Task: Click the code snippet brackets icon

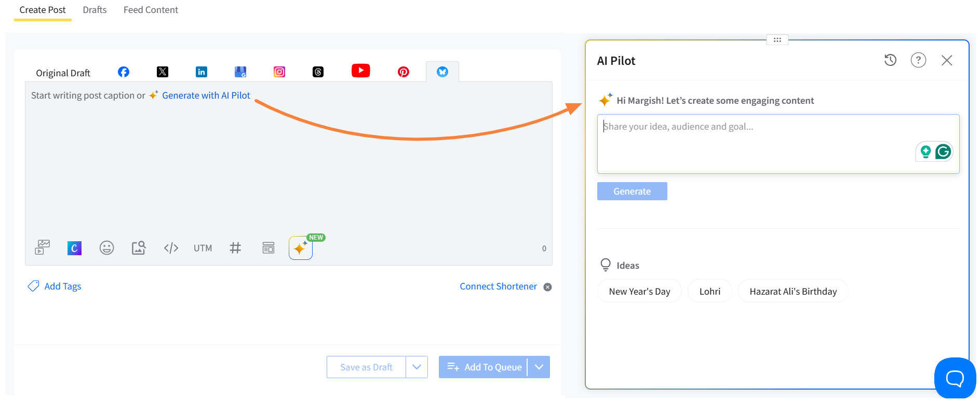Action: click(171, 248)
